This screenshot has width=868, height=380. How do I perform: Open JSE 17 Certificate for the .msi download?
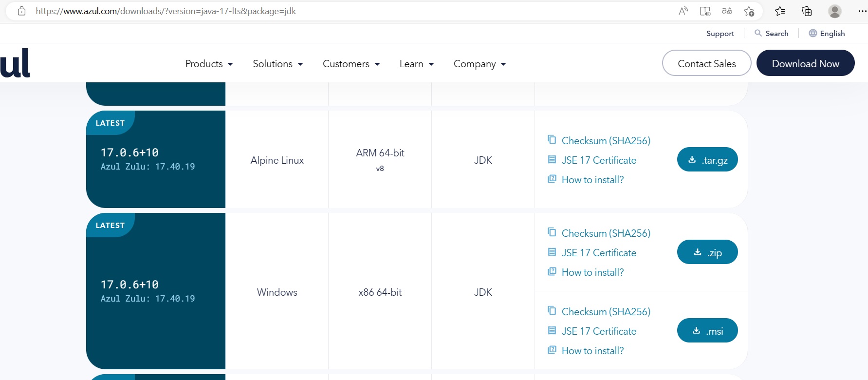(x=599, y=331)
